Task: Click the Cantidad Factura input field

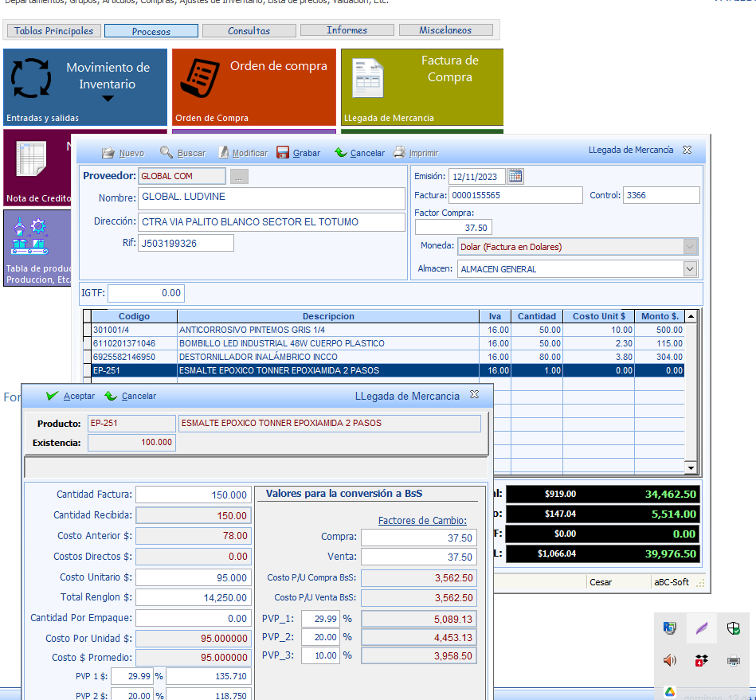Action: point(194,495)
